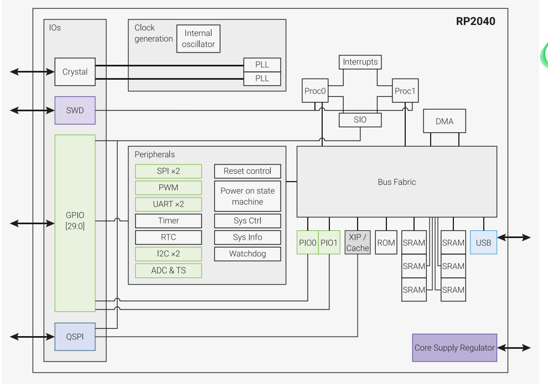The height and width of the screenshot is (392, 548).
Task: Select the ADC & TS box
Action: tap(168, 271)
